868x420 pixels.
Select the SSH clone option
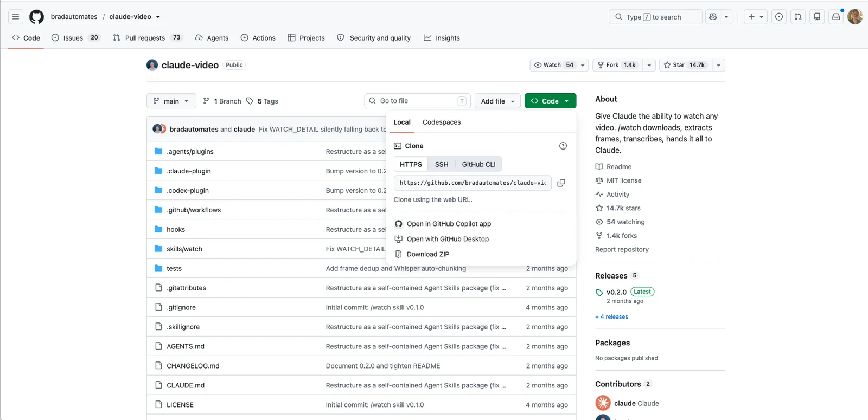click(442, 164)
